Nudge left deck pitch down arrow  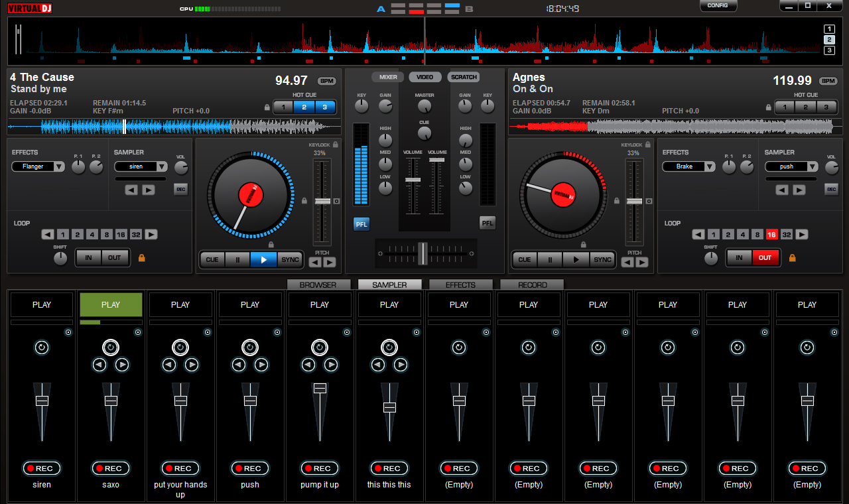[x=316, y=262]
